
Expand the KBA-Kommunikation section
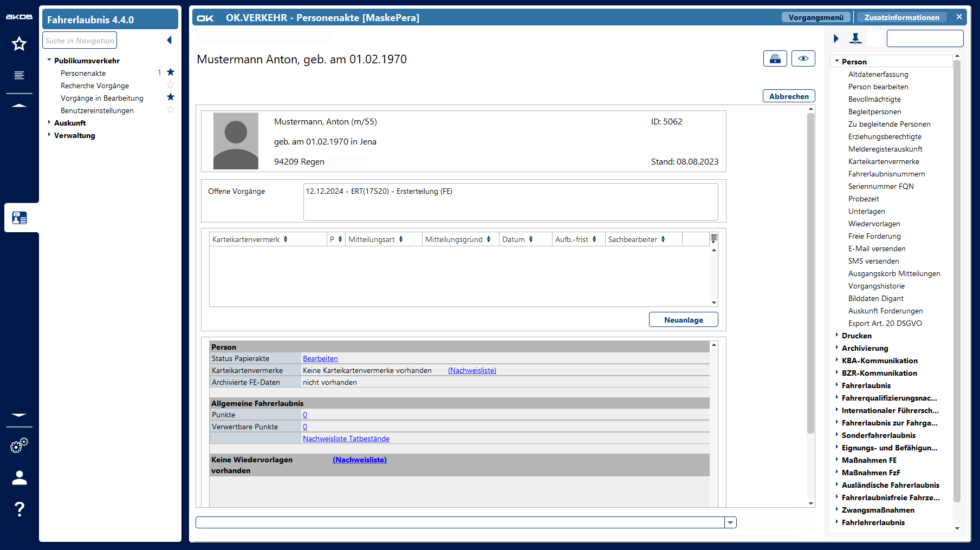[837, 361]
